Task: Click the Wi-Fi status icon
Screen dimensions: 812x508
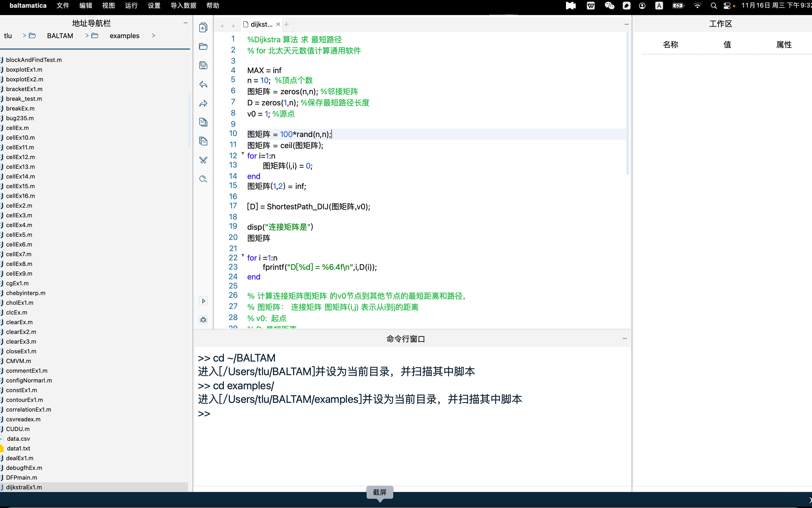Action: click(697, 5)
